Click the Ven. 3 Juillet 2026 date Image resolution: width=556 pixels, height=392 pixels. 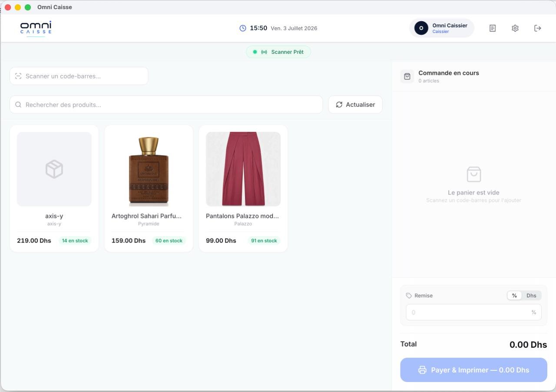pyautogui.click(x=294, y=28)
